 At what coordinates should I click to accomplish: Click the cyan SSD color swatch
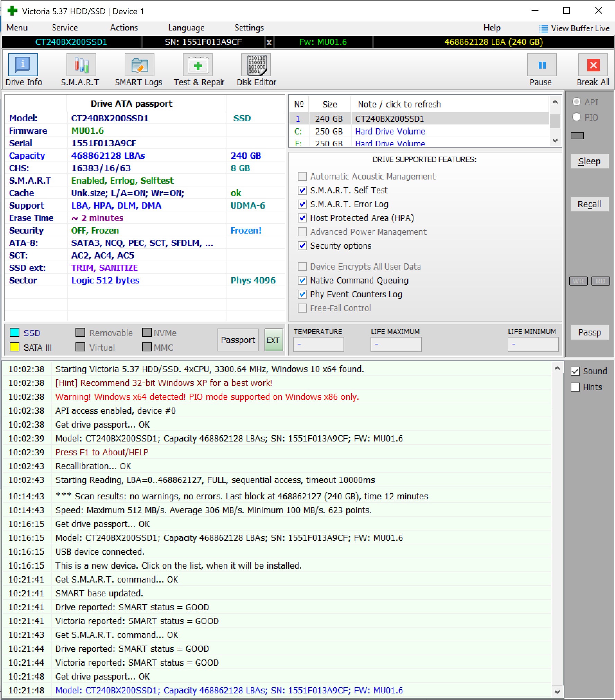[x=15, y=332]
